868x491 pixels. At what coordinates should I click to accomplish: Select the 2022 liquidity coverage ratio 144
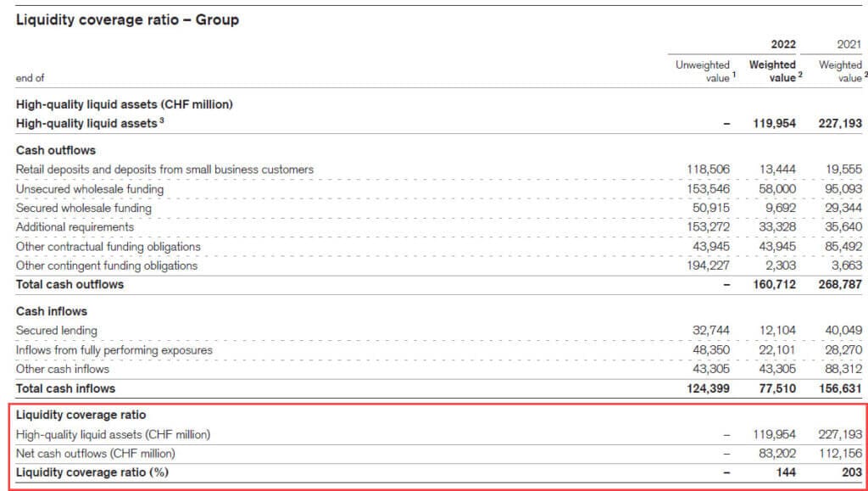point(785,472)
